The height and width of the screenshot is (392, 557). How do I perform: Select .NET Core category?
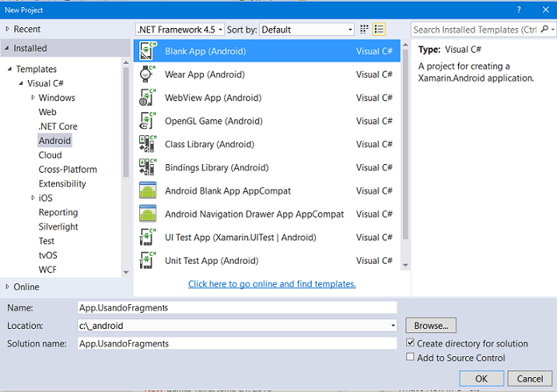click(58, 127)
